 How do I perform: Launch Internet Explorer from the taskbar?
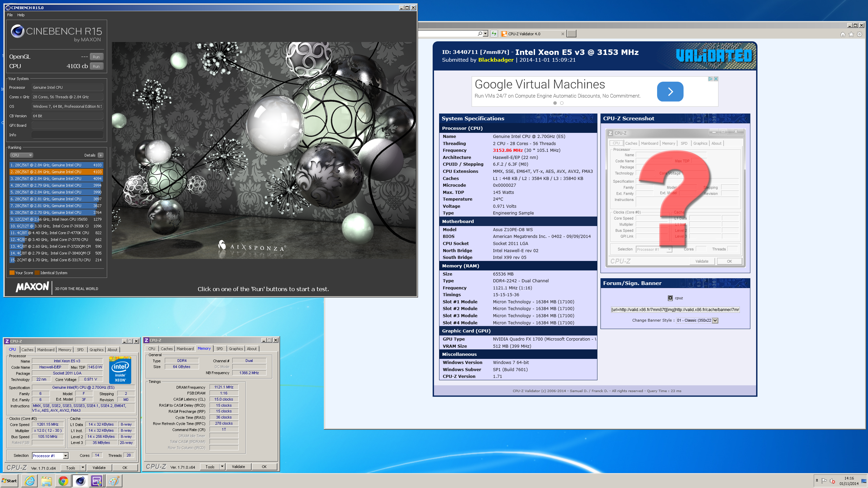click(x=30, y=481)
